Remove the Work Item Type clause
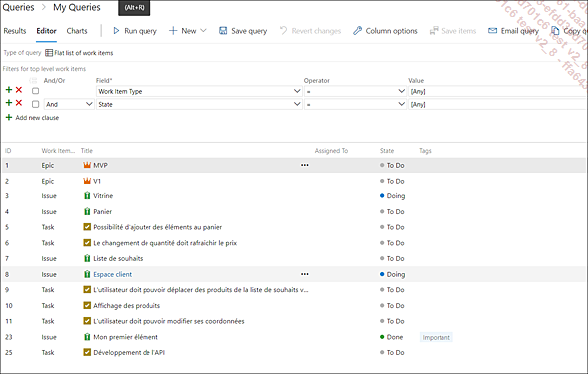The width and height of the screenshot is (588, 374). [19, 90]
